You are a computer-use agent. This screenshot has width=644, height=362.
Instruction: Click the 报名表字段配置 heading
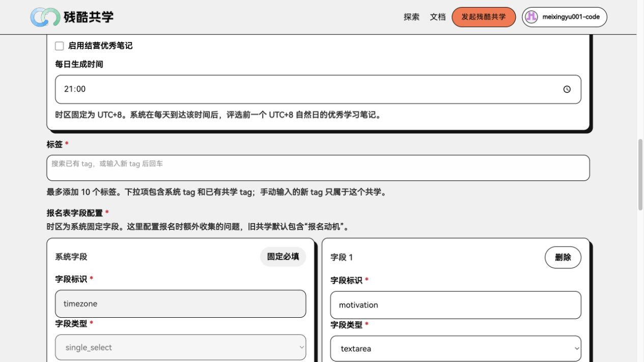click(75, 213)
